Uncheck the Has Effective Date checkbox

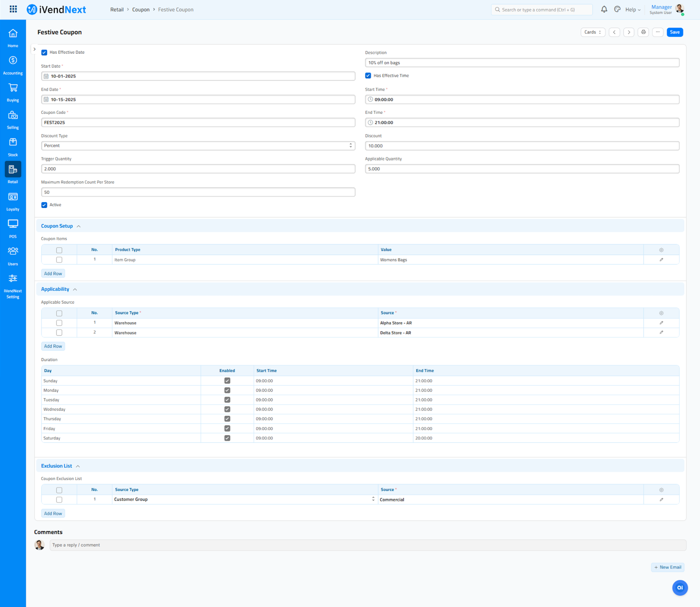pyautogui.click(x=44, y=53)
